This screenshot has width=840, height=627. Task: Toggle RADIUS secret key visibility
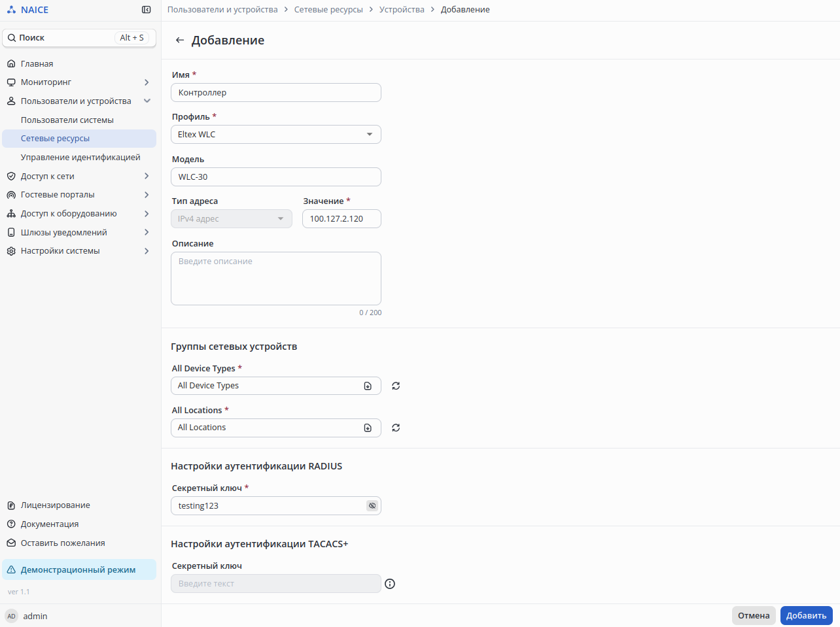point(372,506)
